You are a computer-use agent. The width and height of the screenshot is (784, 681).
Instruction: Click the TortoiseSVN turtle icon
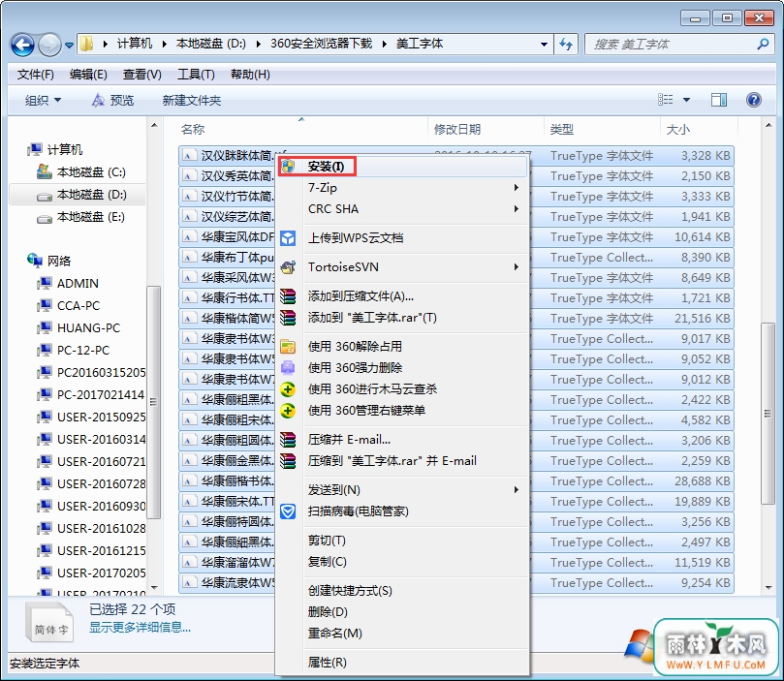[x=288, y=267]
